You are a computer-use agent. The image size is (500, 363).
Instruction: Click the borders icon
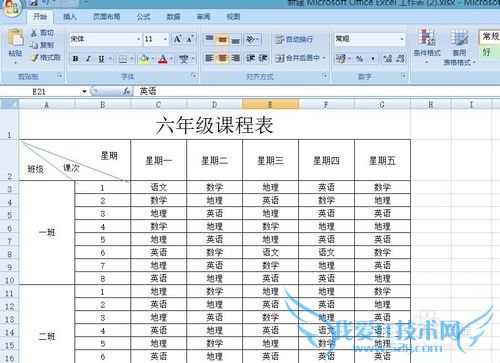pos(123,59)
